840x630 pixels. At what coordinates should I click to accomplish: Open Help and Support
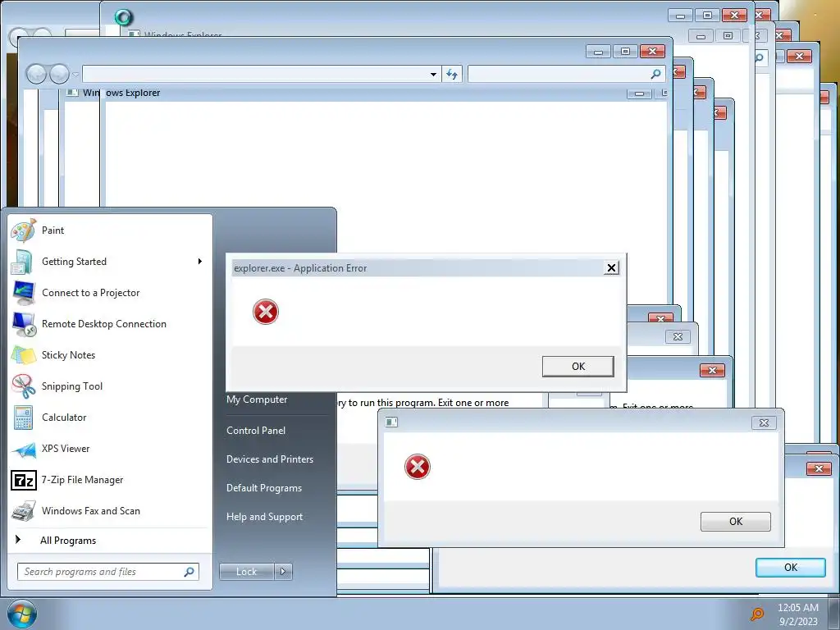coord(264,517)
